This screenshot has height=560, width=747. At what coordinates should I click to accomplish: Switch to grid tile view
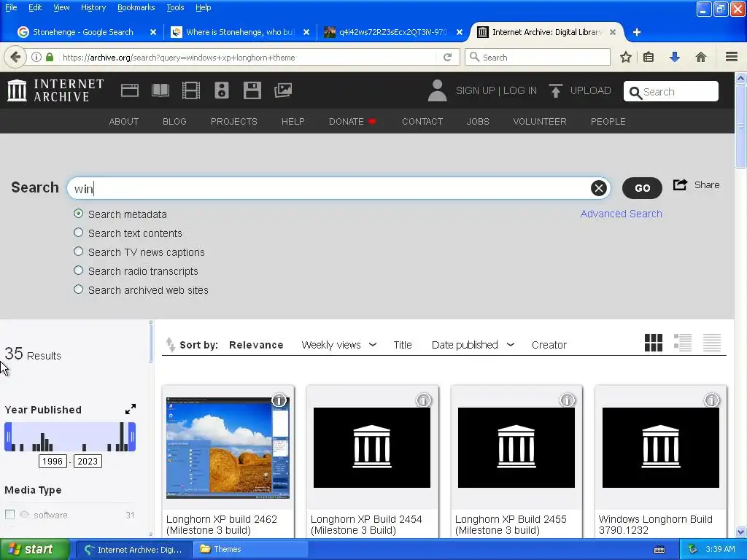pos(653,343)
